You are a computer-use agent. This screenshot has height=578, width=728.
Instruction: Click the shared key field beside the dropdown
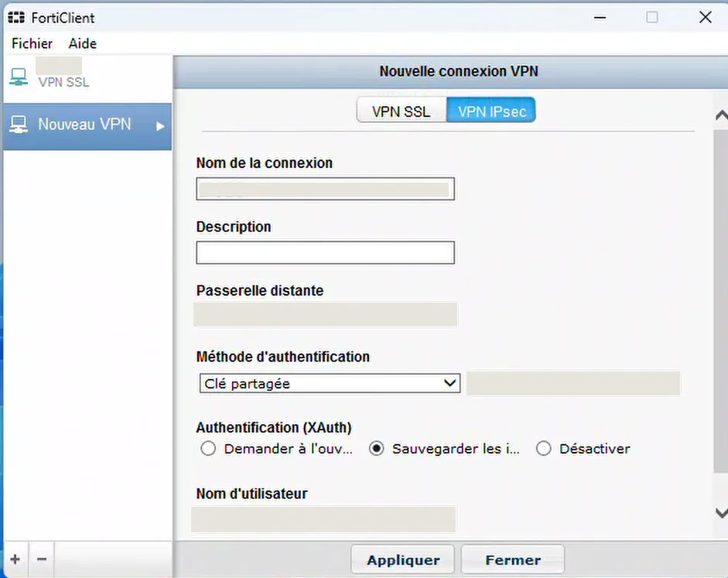[573, 384]
